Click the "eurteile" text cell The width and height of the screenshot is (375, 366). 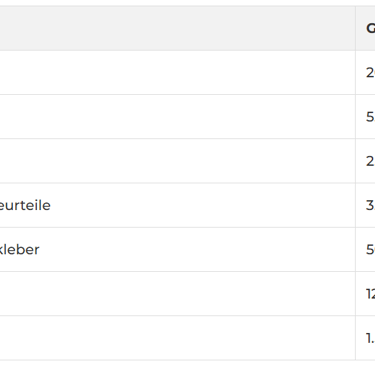[25, 205]
